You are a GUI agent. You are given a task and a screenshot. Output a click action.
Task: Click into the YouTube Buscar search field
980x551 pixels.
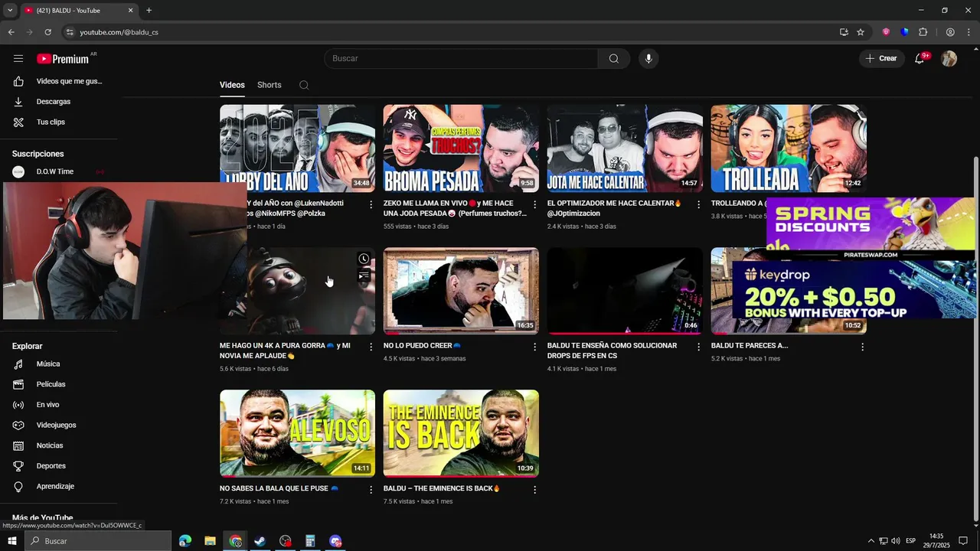[461, 59]
